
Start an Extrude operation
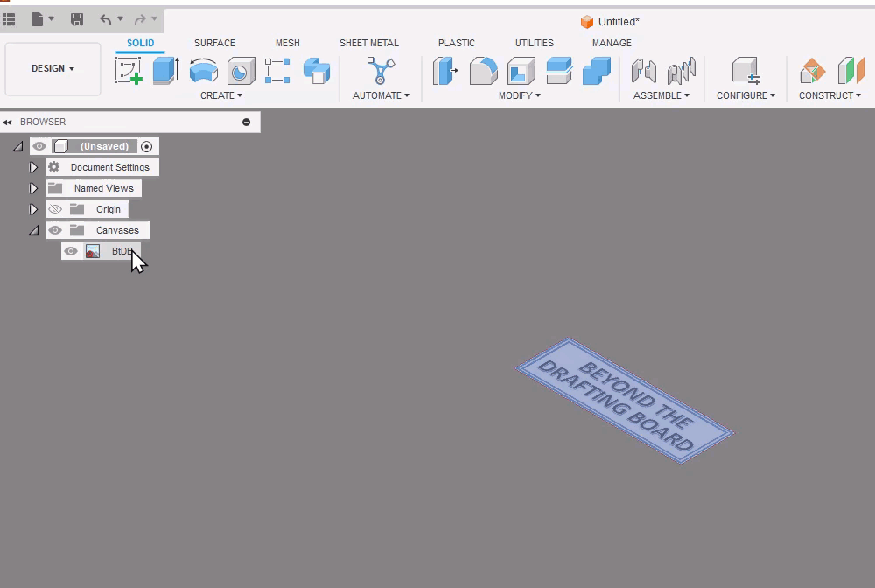(x=165, y=70)
